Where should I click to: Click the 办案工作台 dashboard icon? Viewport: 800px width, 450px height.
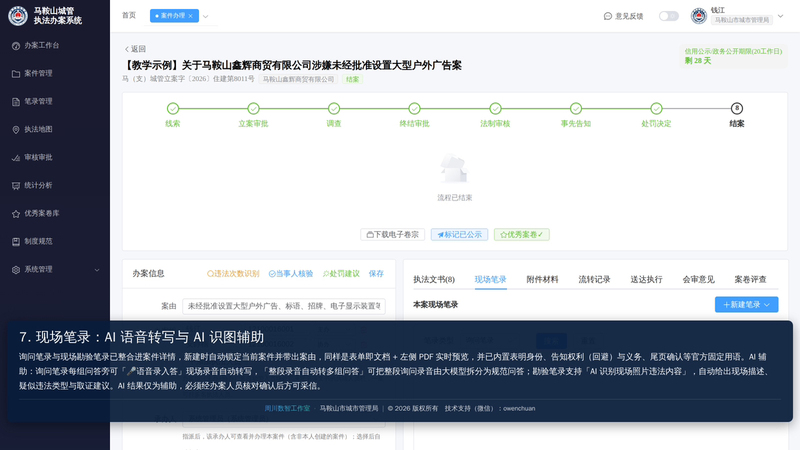pyautogui.click(x=16, y=46)
